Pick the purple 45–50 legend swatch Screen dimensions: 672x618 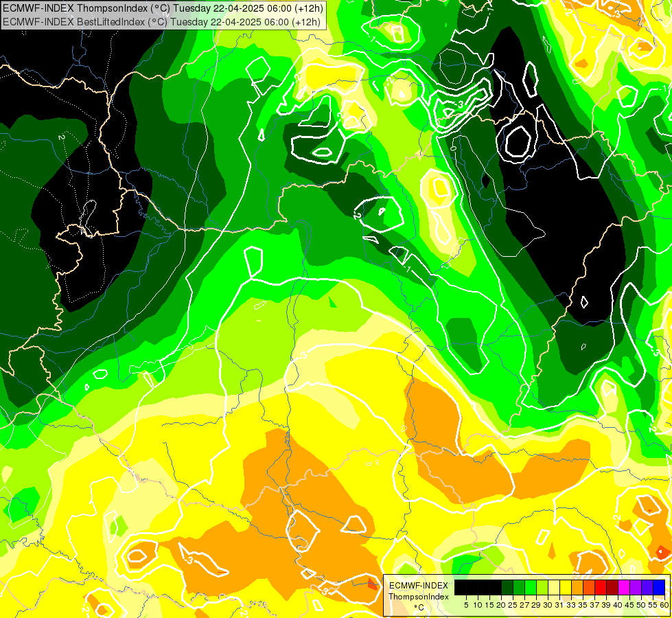pyautogui.click(x=636, y=588)
